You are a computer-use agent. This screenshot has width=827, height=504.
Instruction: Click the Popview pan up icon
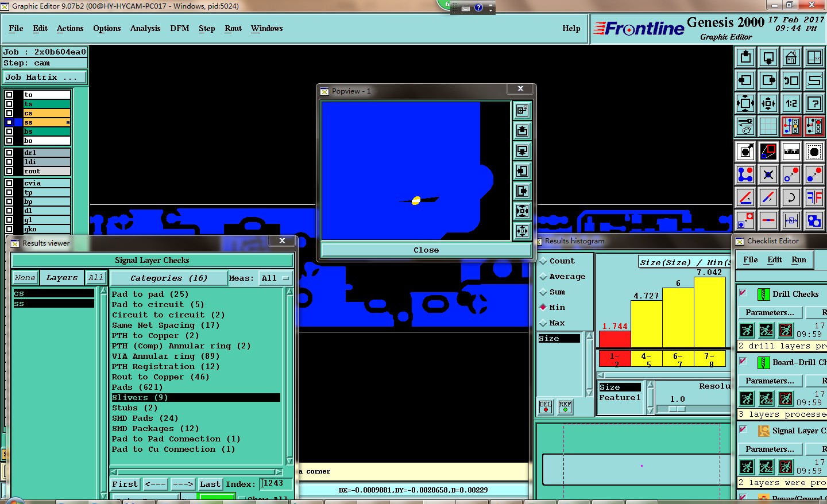522,131
